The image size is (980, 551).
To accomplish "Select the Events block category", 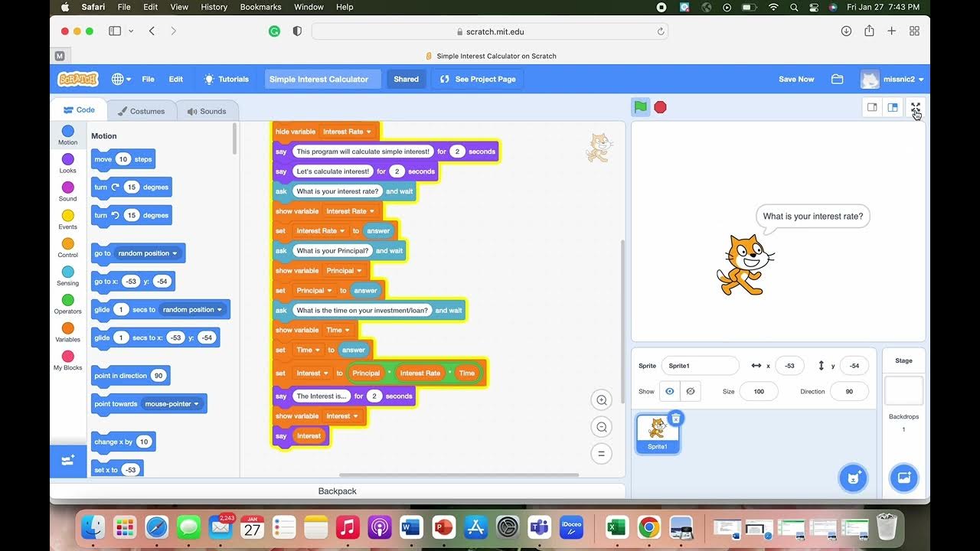I will pos(68,220).
